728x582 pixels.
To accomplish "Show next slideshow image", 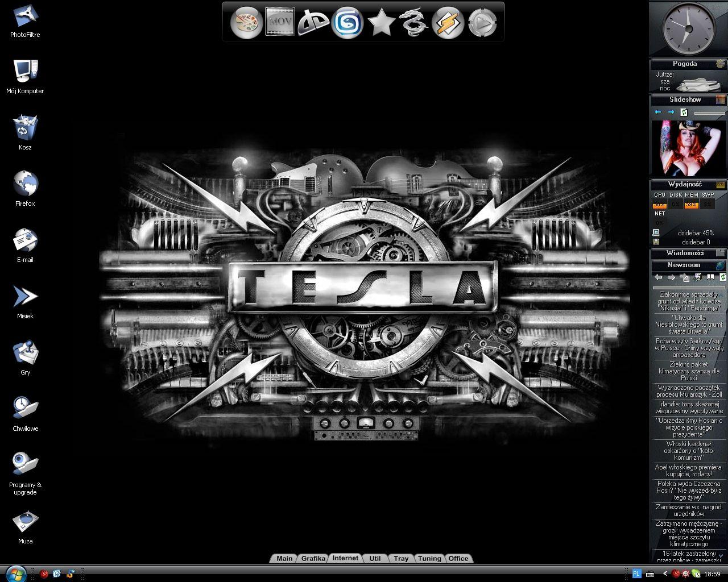I will 671,112.
